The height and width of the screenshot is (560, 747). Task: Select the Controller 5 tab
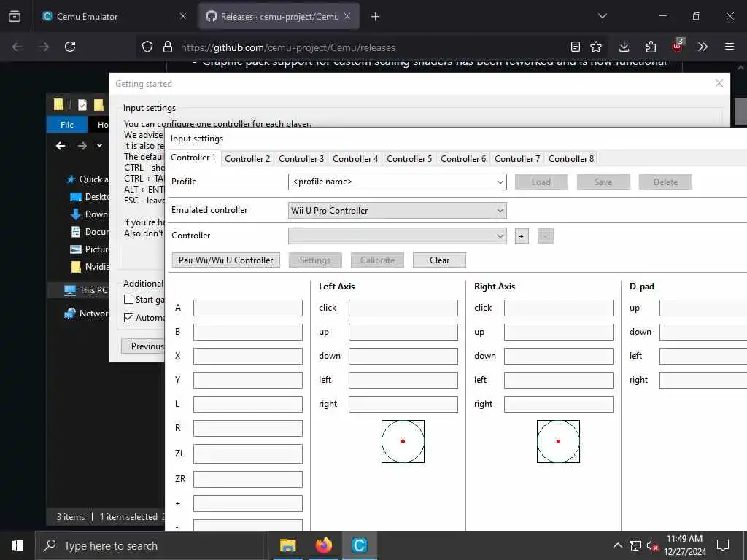point(409,158)
